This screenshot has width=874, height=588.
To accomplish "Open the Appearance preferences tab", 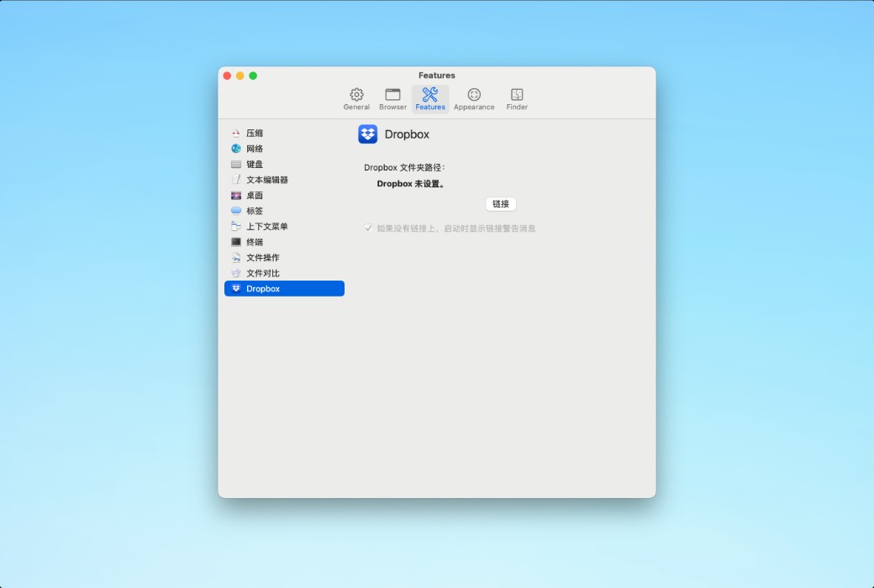I will pos(474,99).
